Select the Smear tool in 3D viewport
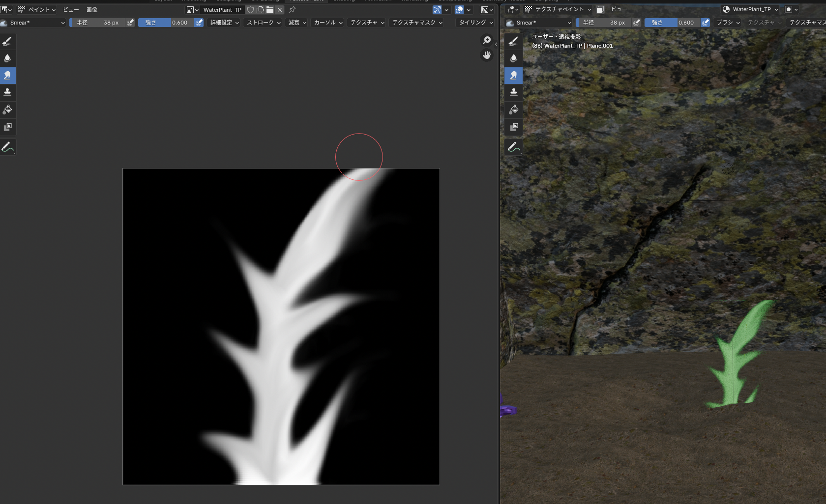 [514, 76]
